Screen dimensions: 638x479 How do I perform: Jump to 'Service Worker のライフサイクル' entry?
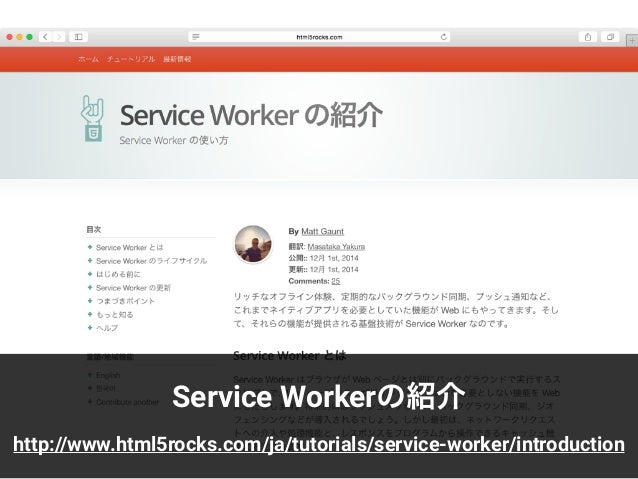151,261
